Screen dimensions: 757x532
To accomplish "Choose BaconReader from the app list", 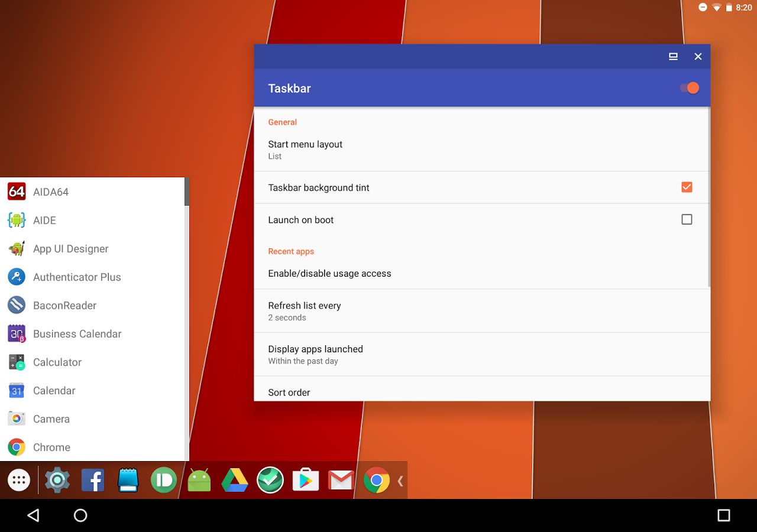I will tap(64, 306).
